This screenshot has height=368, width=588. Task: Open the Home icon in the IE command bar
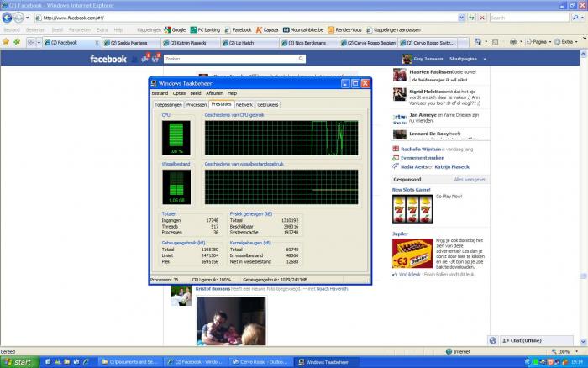pos(478,42)
